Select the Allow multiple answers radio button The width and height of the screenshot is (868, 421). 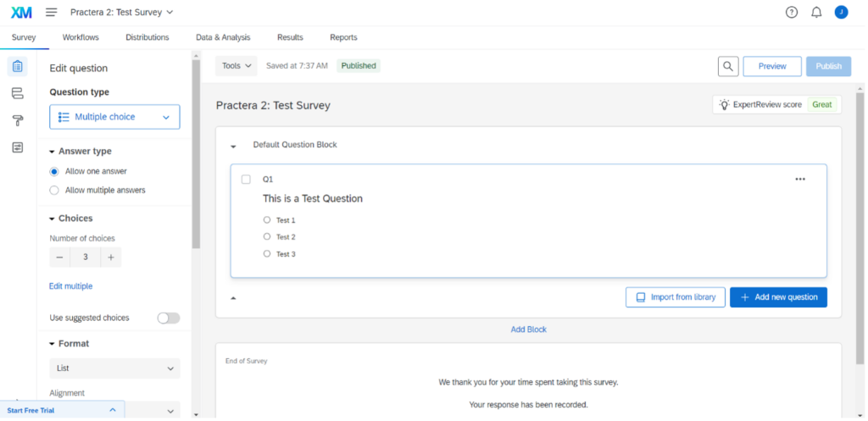pyautogui.click(x=54, y=191)
